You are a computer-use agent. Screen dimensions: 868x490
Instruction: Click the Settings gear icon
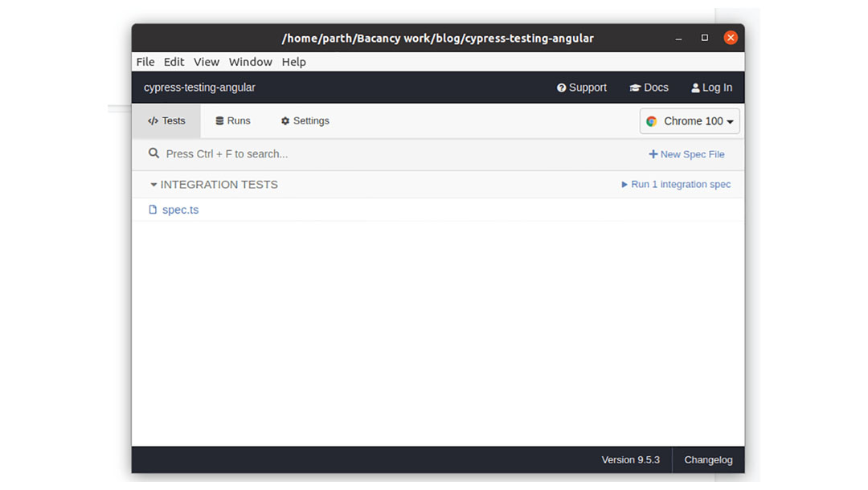point(285,121)
